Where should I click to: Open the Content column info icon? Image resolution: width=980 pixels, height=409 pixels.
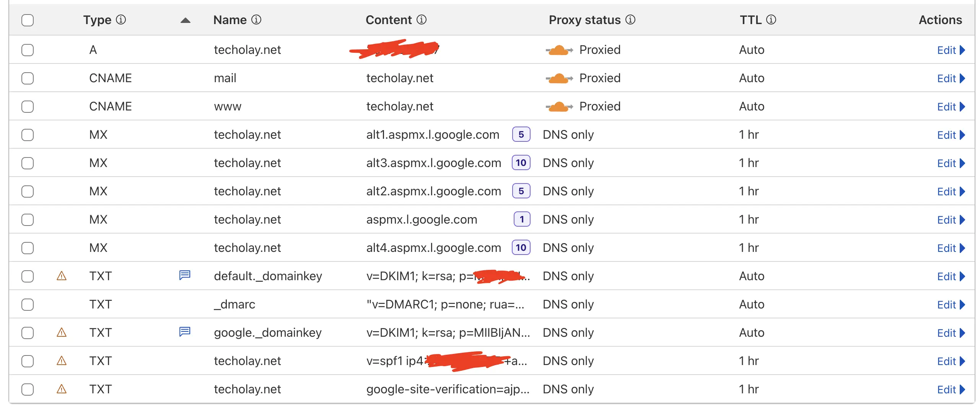pos(422,19)
